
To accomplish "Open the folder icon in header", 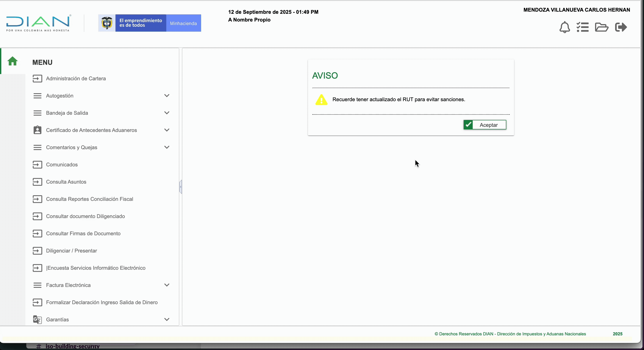I will (602, 27).
